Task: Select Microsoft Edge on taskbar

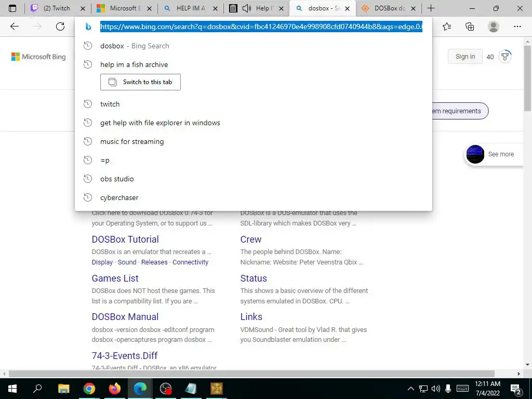Action: tap(140, 388)
